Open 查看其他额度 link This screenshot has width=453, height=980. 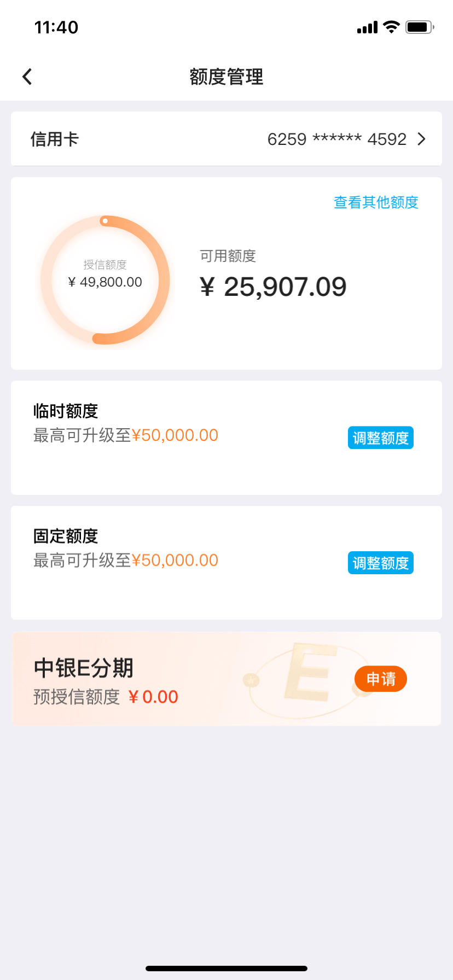click(376, 202)
